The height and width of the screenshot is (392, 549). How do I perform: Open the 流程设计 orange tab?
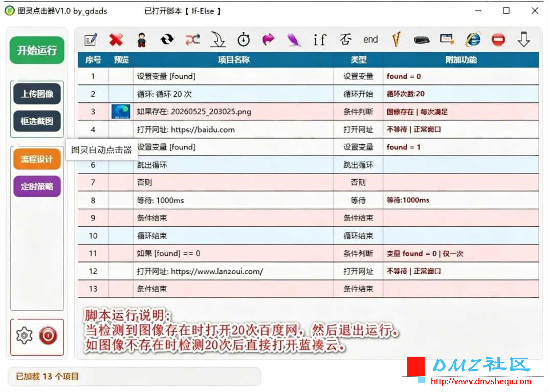coord(37,159)
